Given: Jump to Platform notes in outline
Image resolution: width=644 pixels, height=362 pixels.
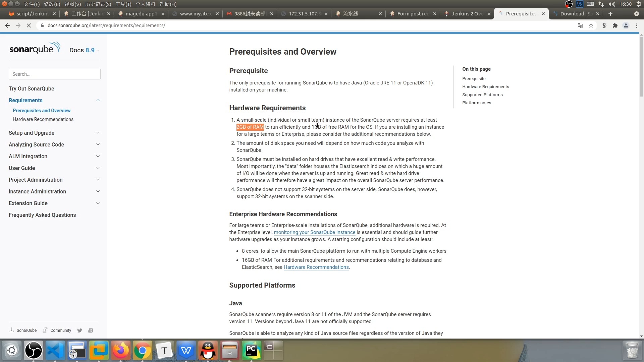Looking at the screenshot, I should [x=477, y=103].
